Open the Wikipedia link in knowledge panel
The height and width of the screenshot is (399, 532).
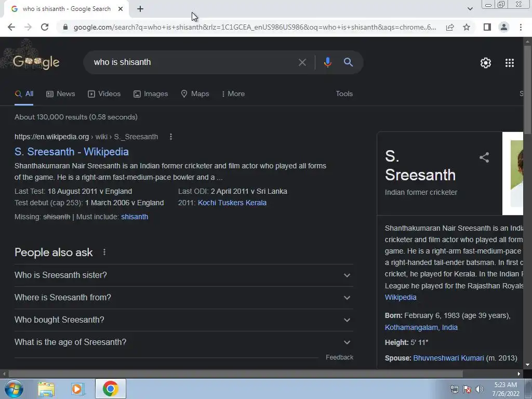click(x=401, y=297)
